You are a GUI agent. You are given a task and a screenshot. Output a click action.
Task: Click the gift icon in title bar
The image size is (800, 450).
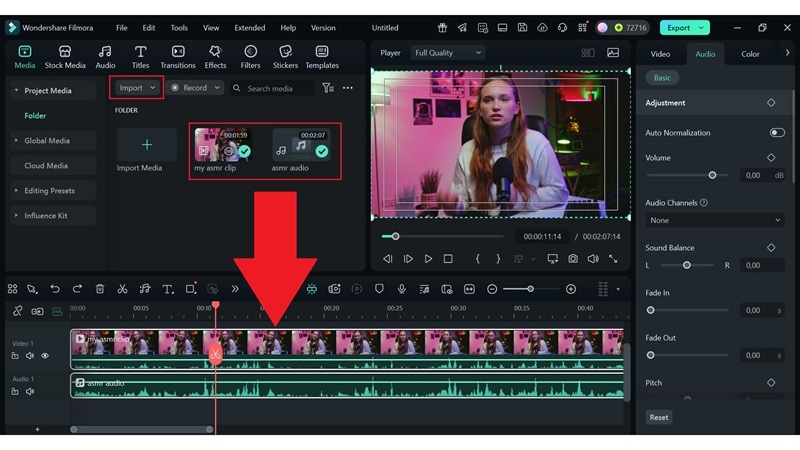(x=442, y=28)
